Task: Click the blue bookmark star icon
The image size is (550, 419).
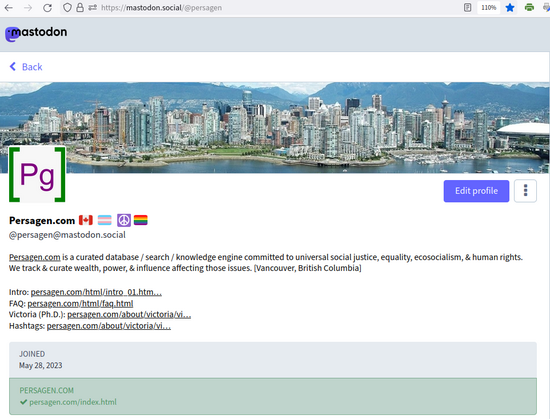Action: click(510, 7)
